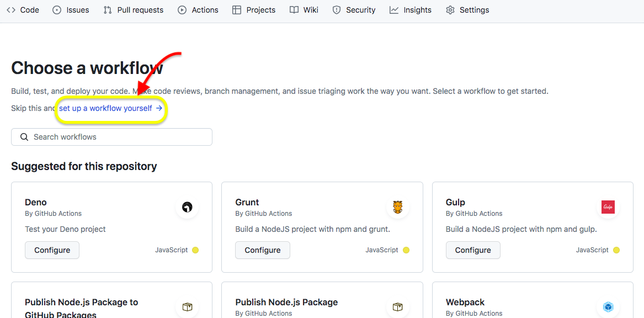Screen dimensions: 644x318
Task: Configure the Deno workflow
Action: coord(52,250)
